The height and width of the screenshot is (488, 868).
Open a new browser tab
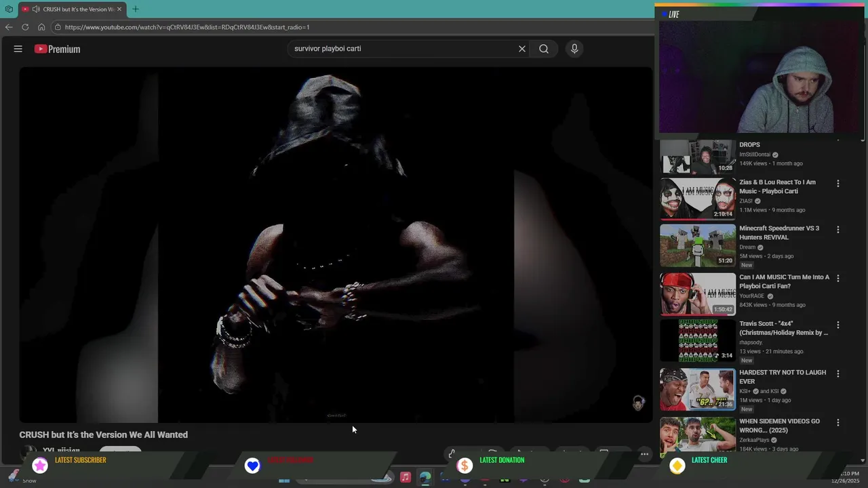pos(135,9)
